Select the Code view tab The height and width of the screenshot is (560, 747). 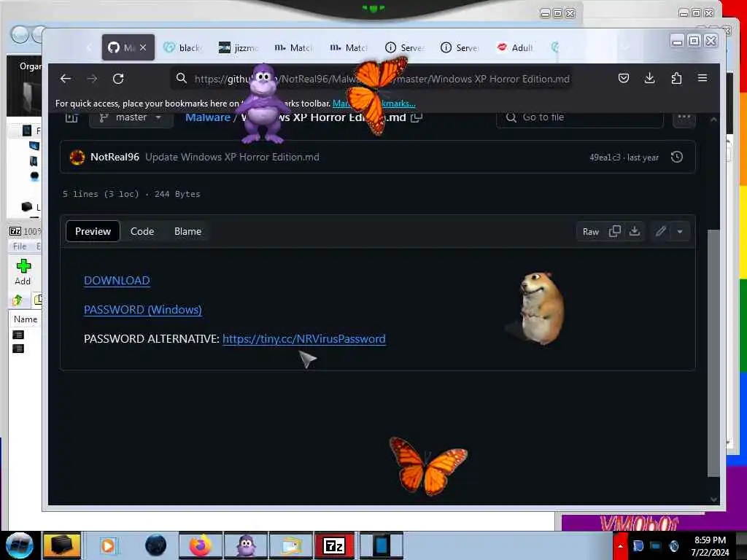[142, 231]
